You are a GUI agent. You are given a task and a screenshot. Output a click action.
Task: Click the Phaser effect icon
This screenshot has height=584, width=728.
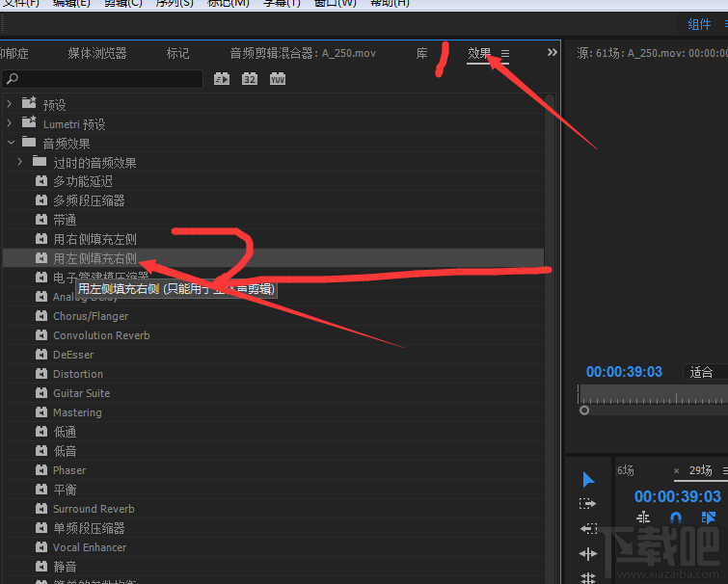41,470
